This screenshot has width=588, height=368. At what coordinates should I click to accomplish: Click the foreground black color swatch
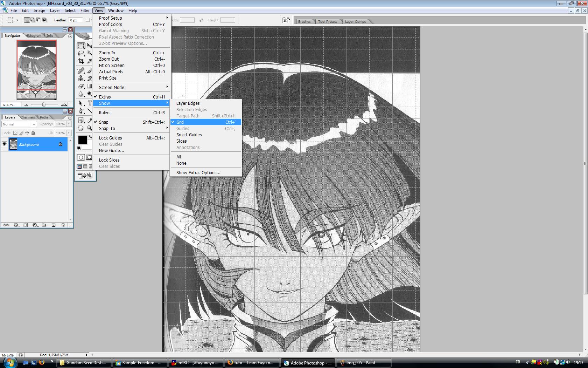[82, 140]
